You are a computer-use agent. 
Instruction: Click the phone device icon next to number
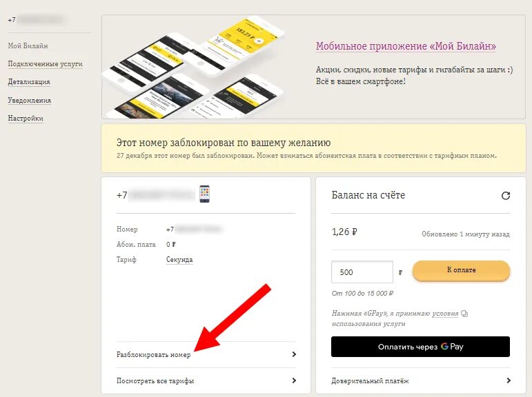click(204, 194)
